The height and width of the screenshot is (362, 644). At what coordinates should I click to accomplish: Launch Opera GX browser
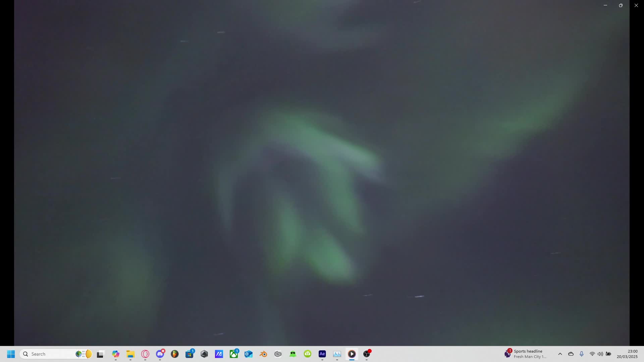point(145,354)
